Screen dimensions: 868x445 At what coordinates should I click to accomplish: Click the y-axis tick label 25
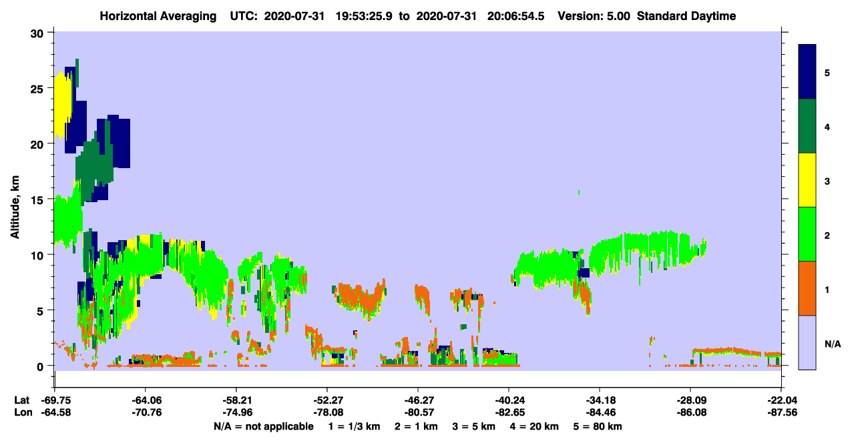(38, 88)
